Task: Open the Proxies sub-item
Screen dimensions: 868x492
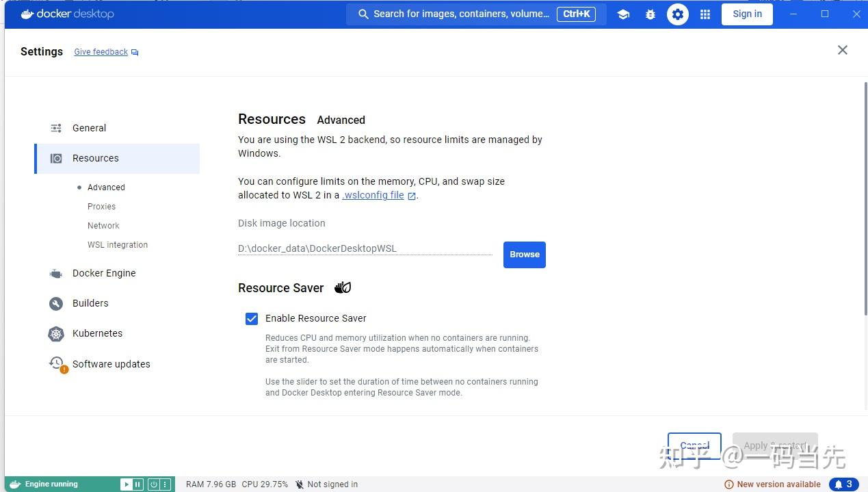Action: (101, 207)
